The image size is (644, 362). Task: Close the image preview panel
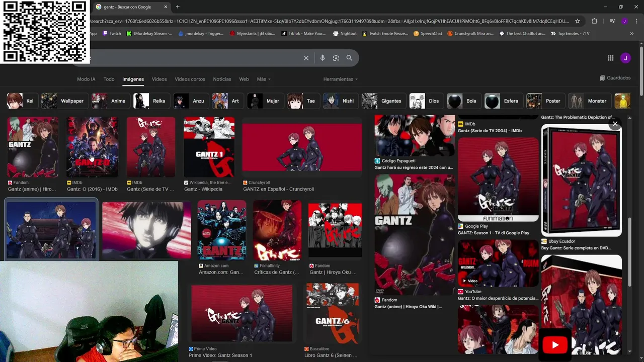615,124
